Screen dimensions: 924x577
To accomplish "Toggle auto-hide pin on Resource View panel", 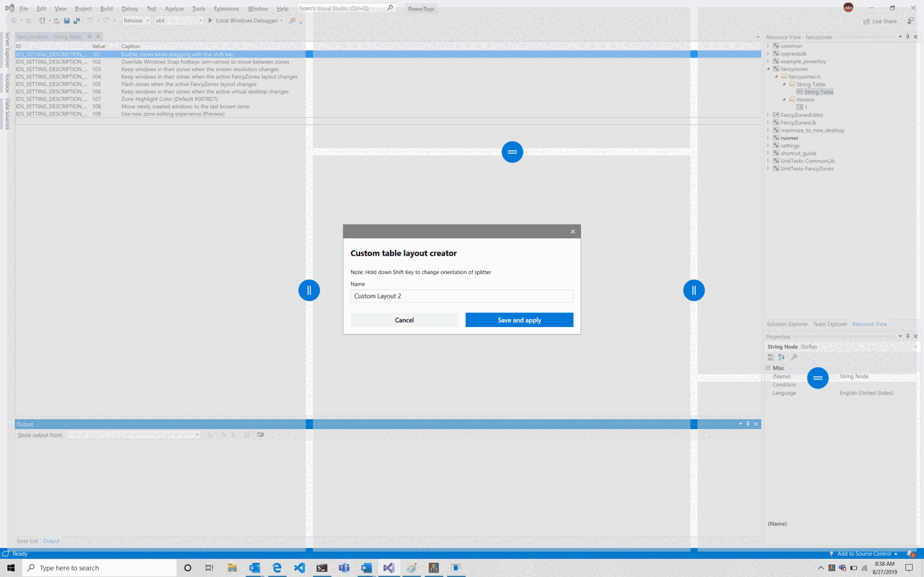I will coord(907,37).
